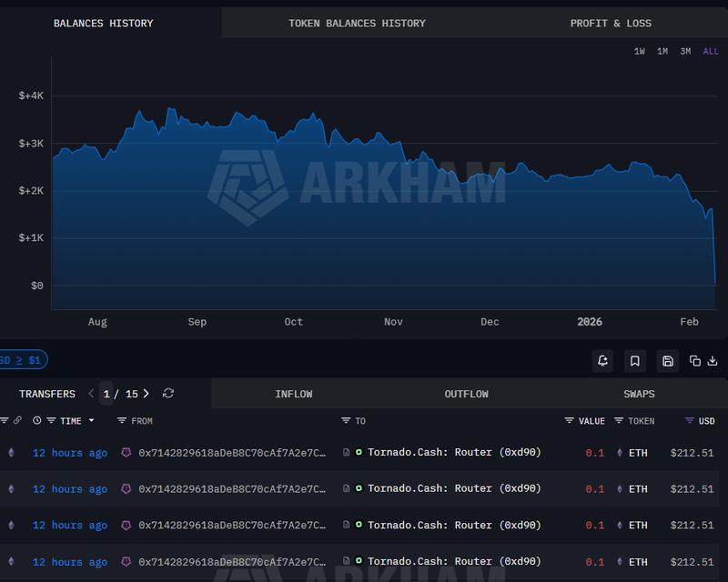Open the TOKEN BALANCES HISTORY tab
The height and width of the screenshot is (582, 728).
(x=357, y=23)
